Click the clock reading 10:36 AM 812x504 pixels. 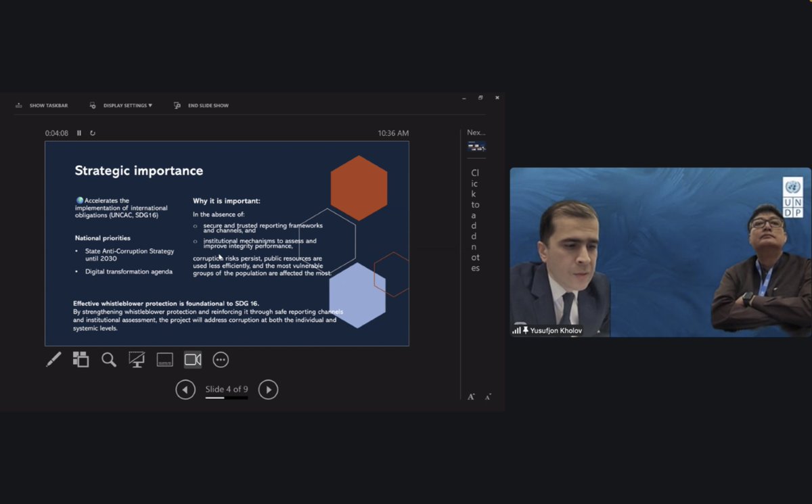[393, 133]
